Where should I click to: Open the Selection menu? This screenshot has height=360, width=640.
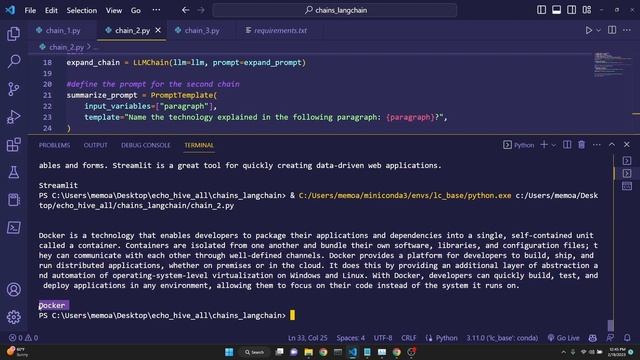(82, 11)
